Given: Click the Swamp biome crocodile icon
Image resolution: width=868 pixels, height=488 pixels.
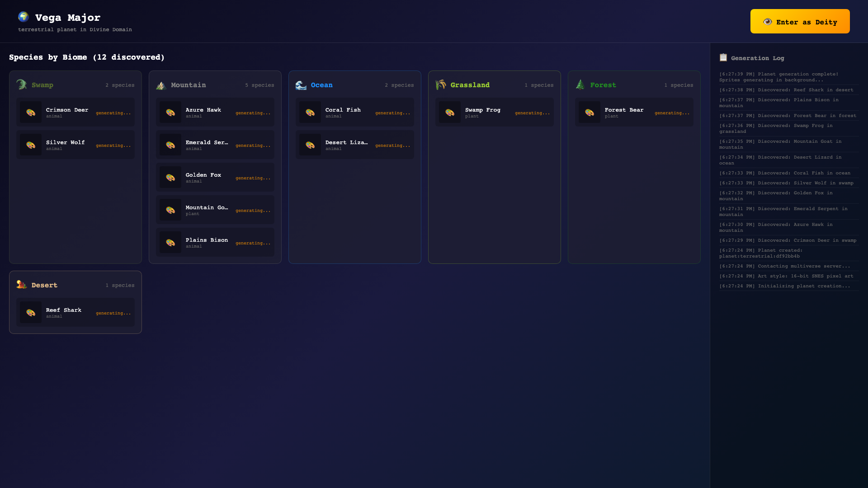Looking at the screenshot, I should point(22,85).
